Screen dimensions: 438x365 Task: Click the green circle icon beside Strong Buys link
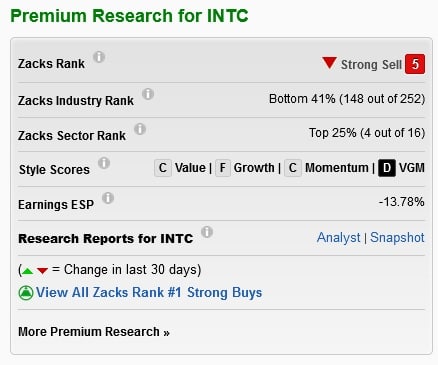point(26,293)
